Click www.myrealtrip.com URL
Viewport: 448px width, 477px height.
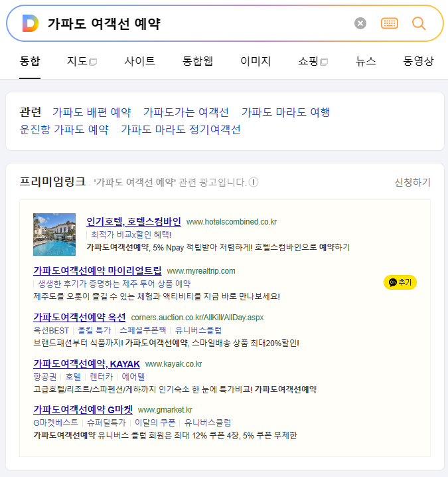[201, 271]
